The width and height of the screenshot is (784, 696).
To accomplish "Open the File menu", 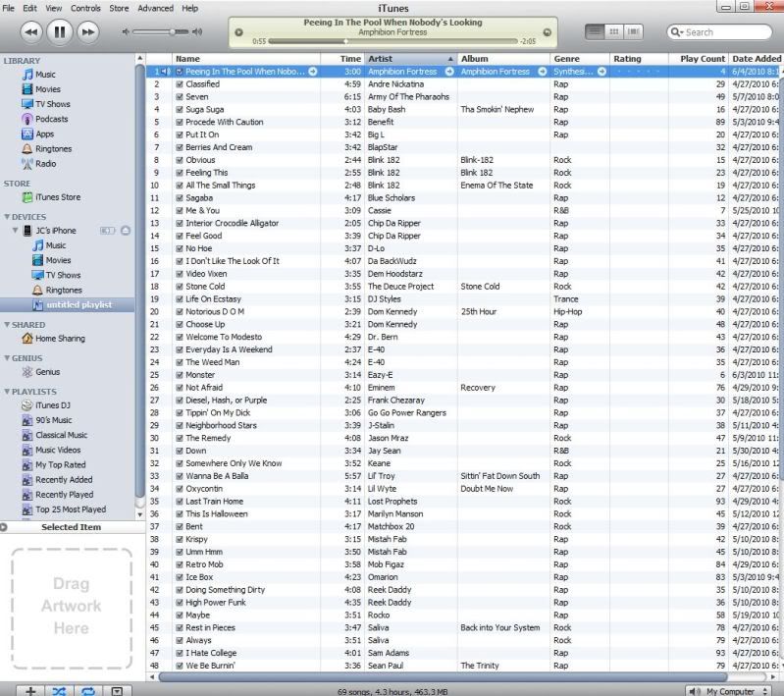I will click(x=9, y=8).
